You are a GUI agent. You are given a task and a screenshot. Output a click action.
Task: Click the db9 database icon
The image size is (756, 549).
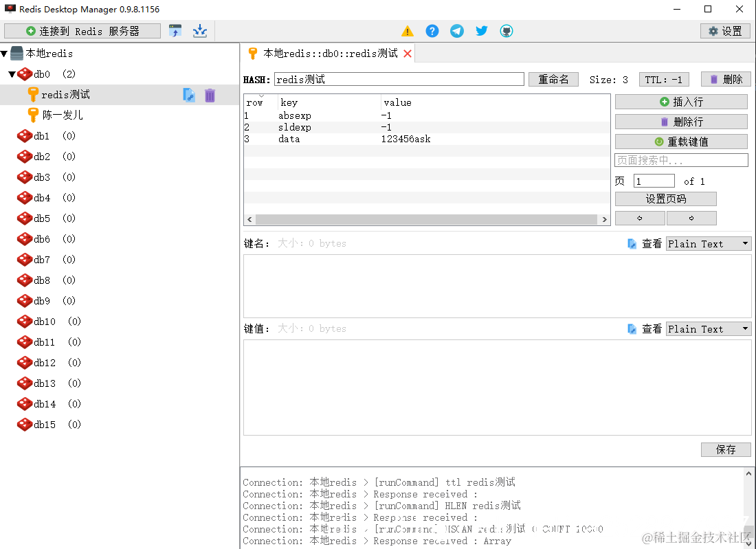(x=25, y=301)
